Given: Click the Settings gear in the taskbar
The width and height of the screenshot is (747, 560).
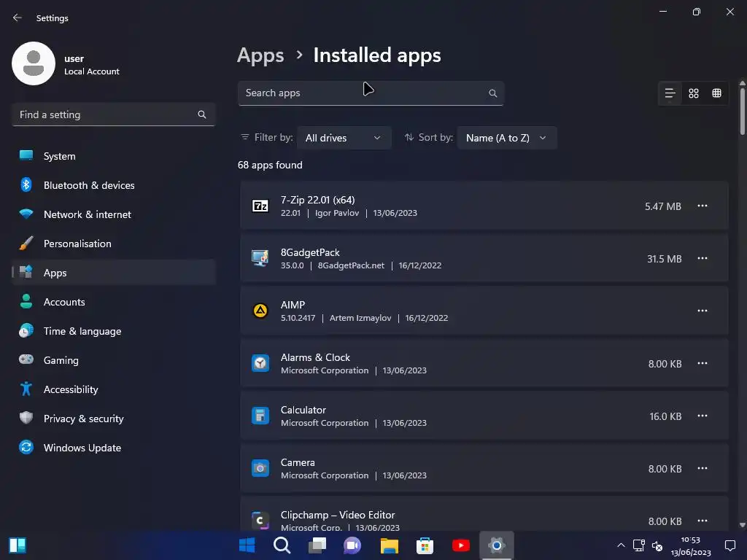Looking at the screenshot, I should 496,545.
